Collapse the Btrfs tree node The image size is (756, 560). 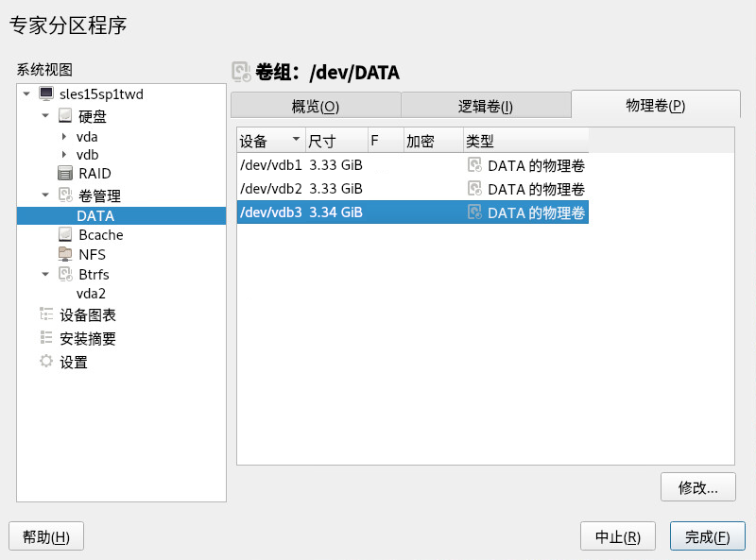(45, 274)
